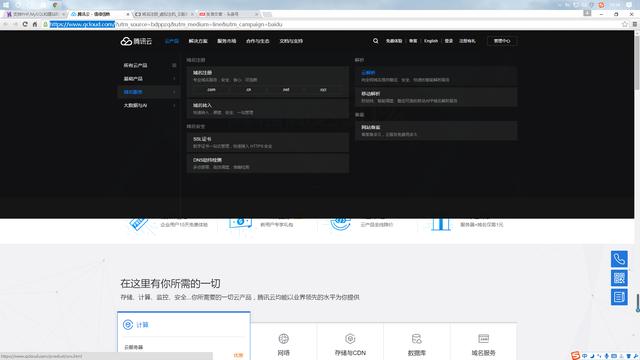Click the 免费体验 header link

tap(394, 41)
